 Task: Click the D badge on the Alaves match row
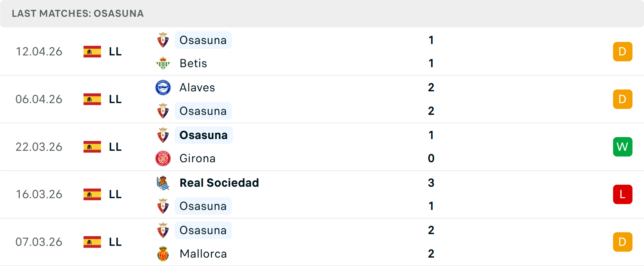(623, 99)
